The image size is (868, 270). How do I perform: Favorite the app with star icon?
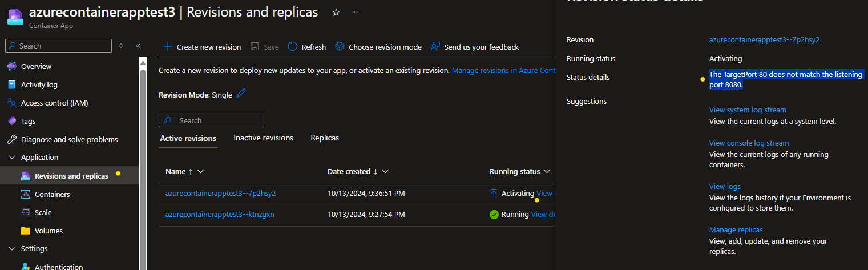(x=336, y=12)
